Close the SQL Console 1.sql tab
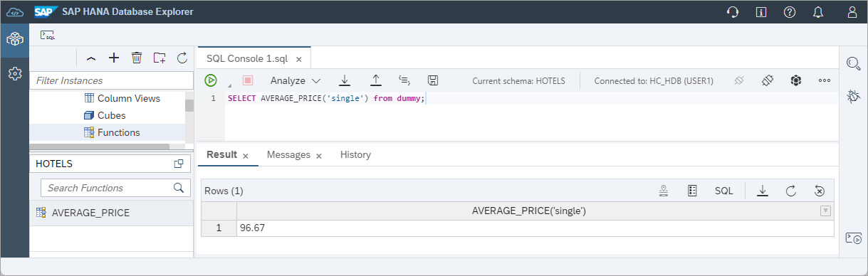The image size is (868, 276). click(299, 60)
